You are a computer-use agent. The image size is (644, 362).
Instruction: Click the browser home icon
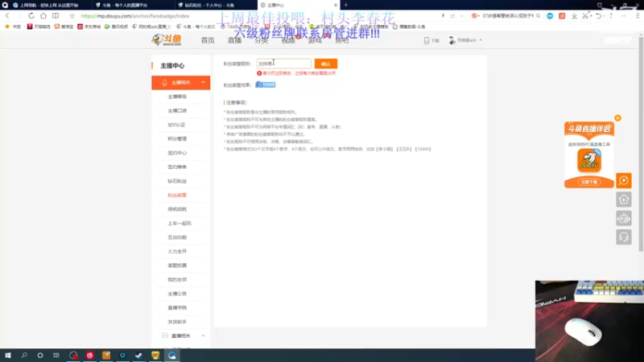point(43,15)
